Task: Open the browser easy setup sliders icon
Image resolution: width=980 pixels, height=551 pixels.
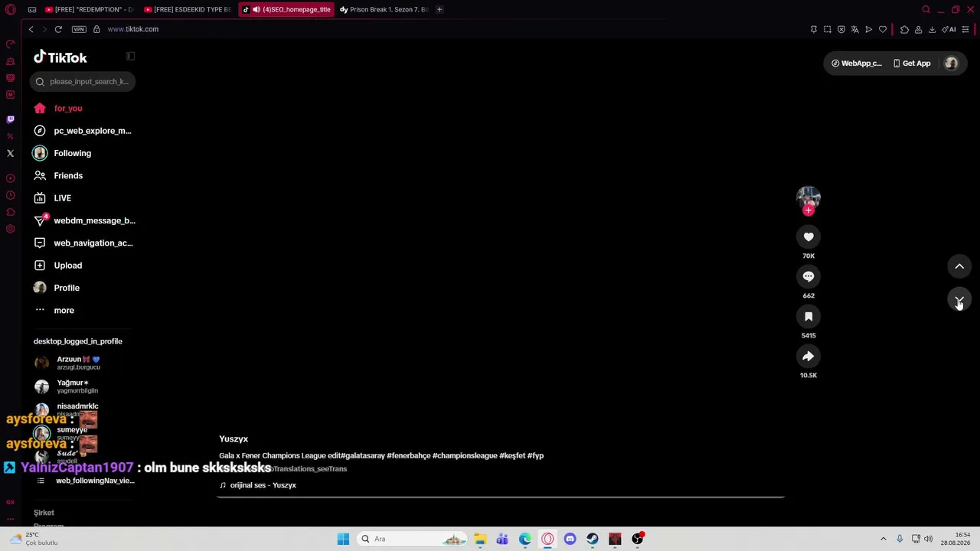Action: (x=965, y=29)
